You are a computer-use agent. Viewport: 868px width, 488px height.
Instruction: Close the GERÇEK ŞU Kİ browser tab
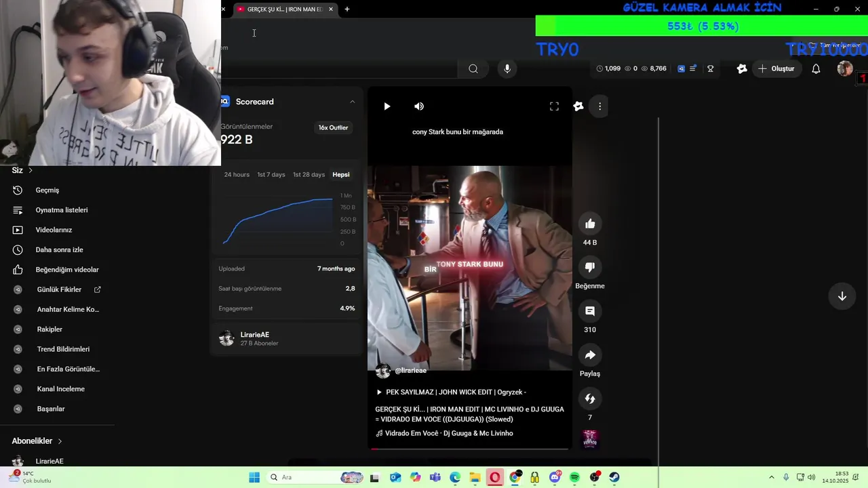click(331, 9)
